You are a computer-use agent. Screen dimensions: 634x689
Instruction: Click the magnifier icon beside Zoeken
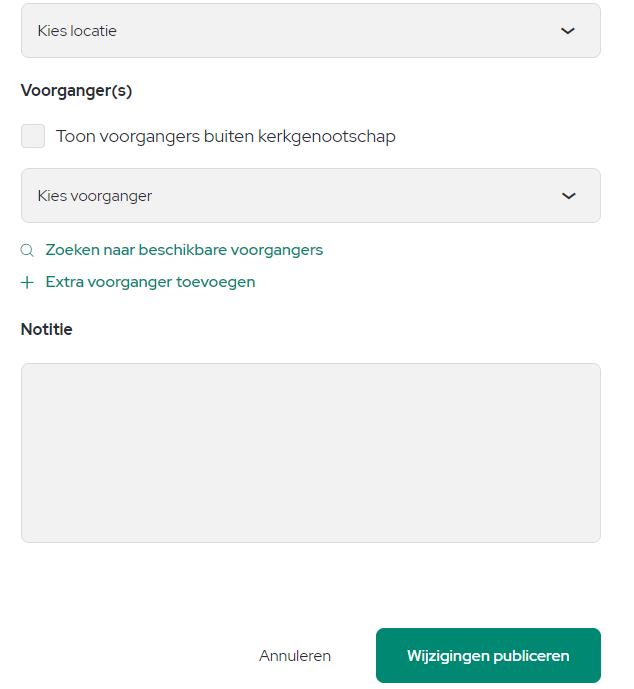point(27,250)
